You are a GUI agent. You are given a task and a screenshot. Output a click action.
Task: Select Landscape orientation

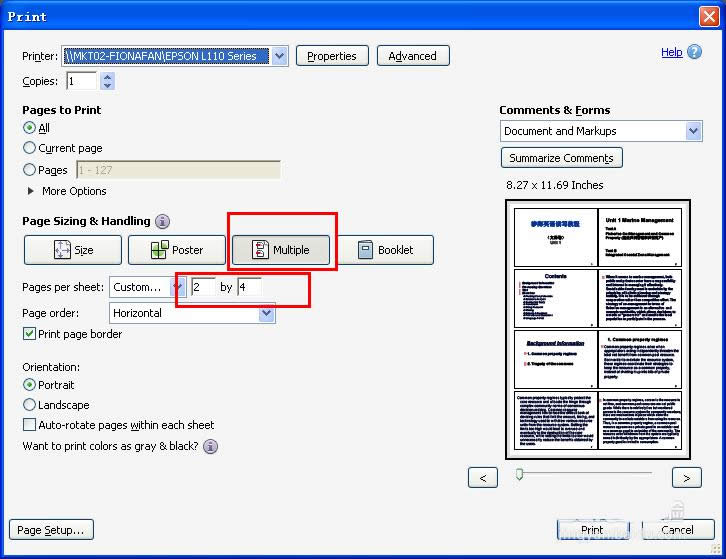30,405
